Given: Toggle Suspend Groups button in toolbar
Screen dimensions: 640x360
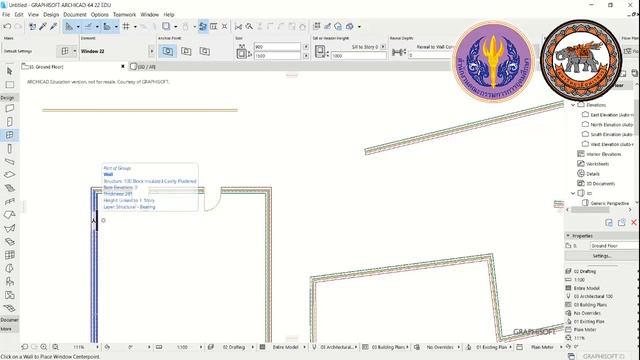Looking at the screenshot, I should [203, 27].
